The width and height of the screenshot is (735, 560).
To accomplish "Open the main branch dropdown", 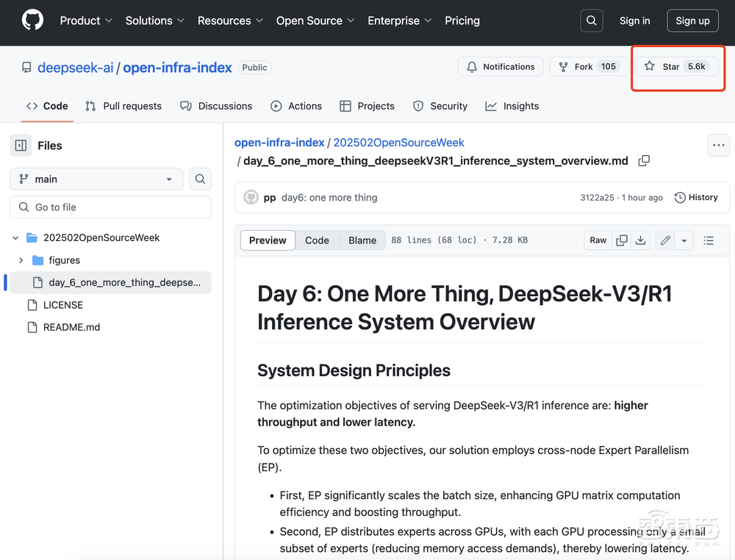I will (x=96, y=179).
